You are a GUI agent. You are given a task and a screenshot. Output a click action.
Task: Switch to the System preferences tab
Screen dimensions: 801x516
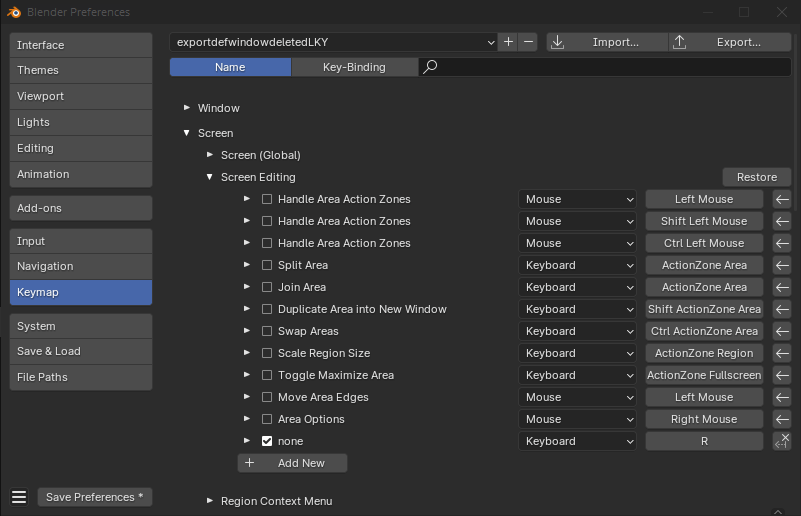[x=81, y=326]
